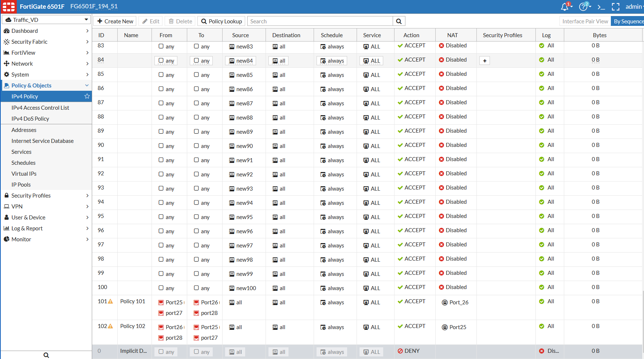Click the Delete button
The width and height of the screenshot is (644, 359).
(x=180, y=22)
